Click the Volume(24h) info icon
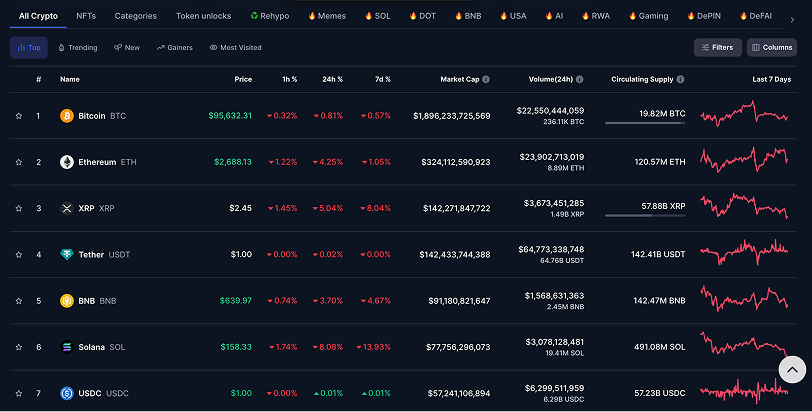This screenshot has height=412, width=812. pos(579,79)
